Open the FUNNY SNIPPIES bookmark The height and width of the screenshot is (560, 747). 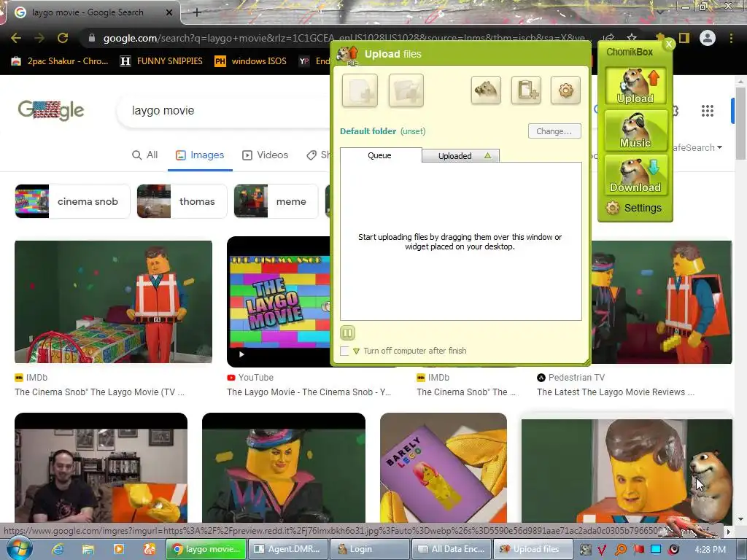(x=161, y=61)
